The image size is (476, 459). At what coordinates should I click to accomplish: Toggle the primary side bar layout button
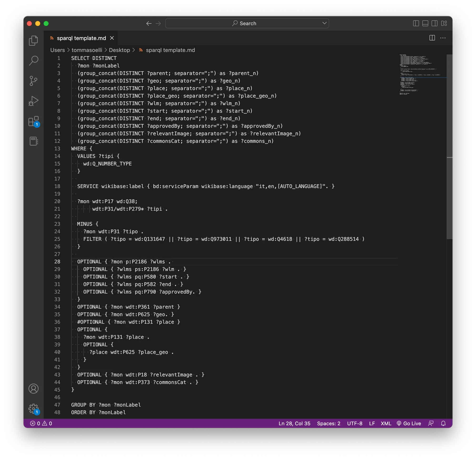pyautogui.click(x=416, y=23)
